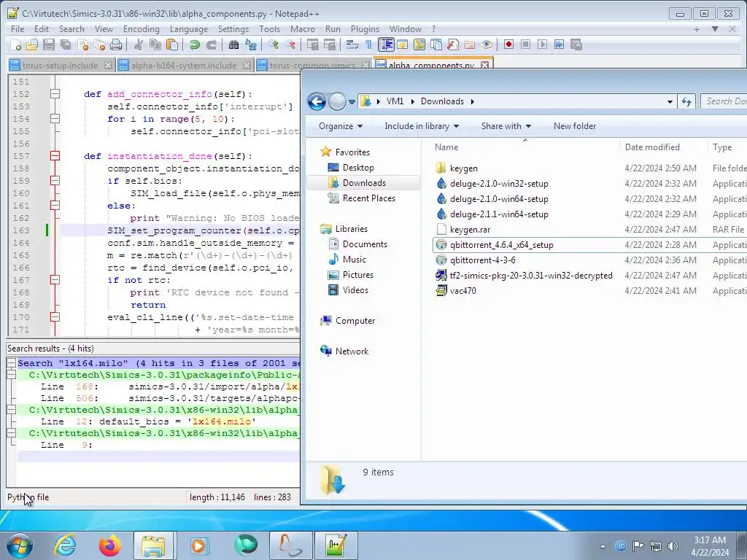Open Explorer recent locations dropdown arrow
Screen dimensions: 747x560
click(352, 102)
